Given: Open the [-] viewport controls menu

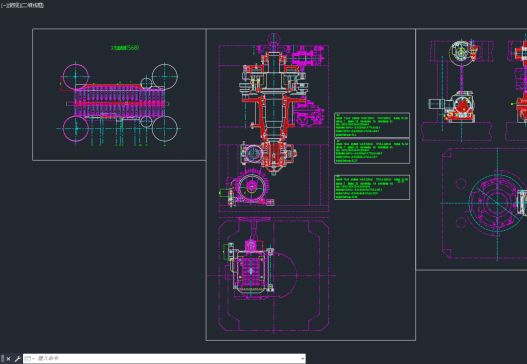Looking at the screenshot, I should click(3, 5).
